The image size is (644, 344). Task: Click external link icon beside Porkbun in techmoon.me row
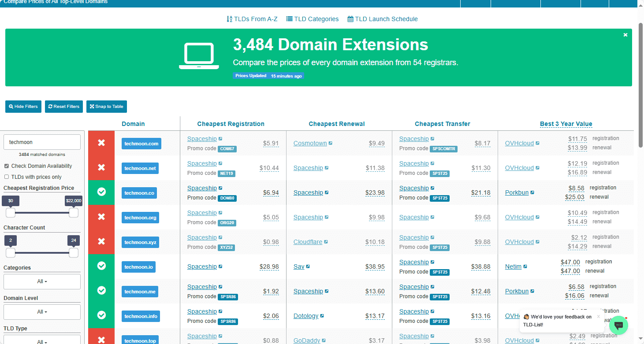tap(532, 291)
